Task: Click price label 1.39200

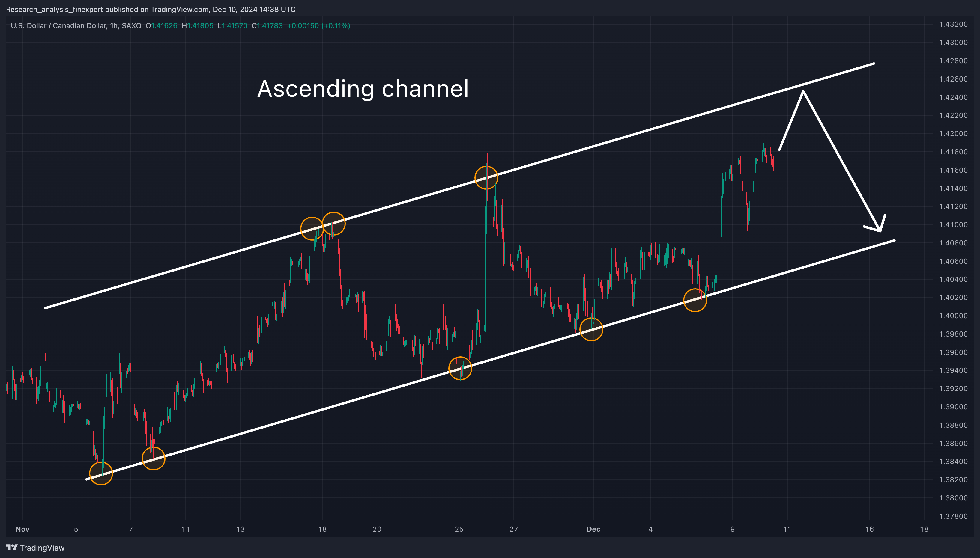Action: coord(953,389)
